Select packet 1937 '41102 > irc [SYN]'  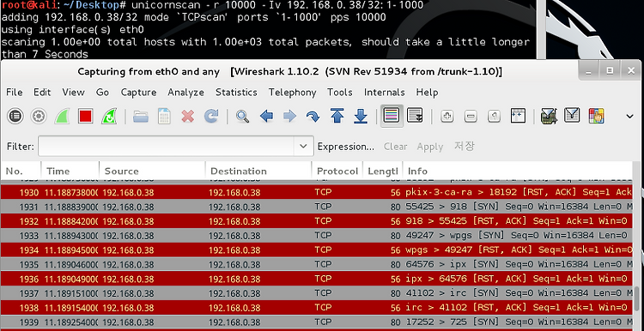tap(317, 293)
